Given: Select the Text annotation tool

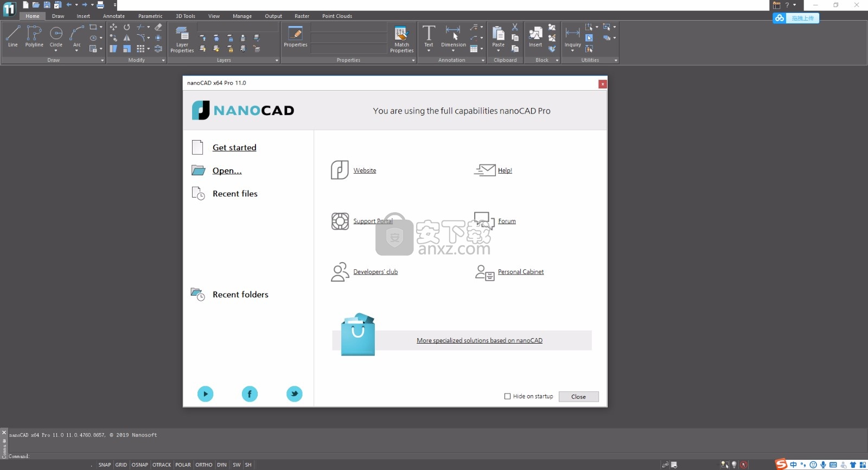Looking at the screenshot, I should [x=429, y=37].
